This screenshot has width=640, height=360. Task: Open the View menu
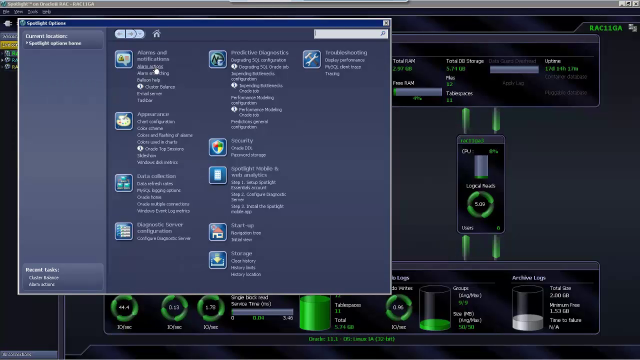(x=18, y=12)
